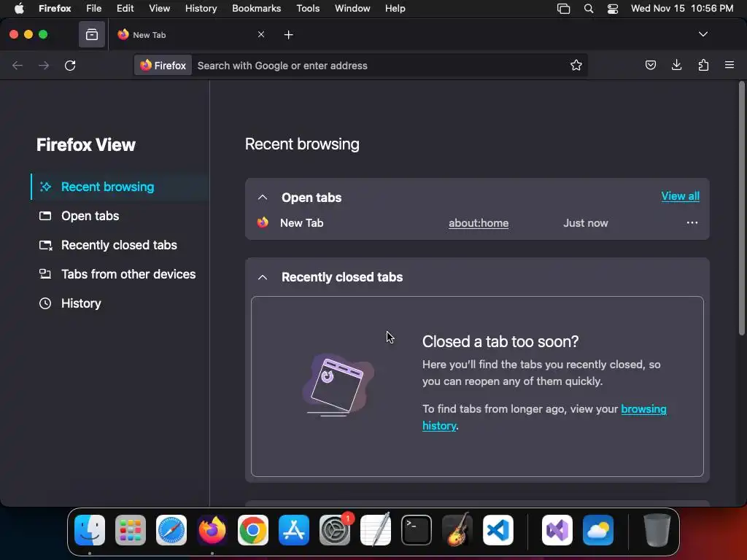Open the File menu
Screen dimensions: 747x560
pyautogui.click(x=93, y=9)
